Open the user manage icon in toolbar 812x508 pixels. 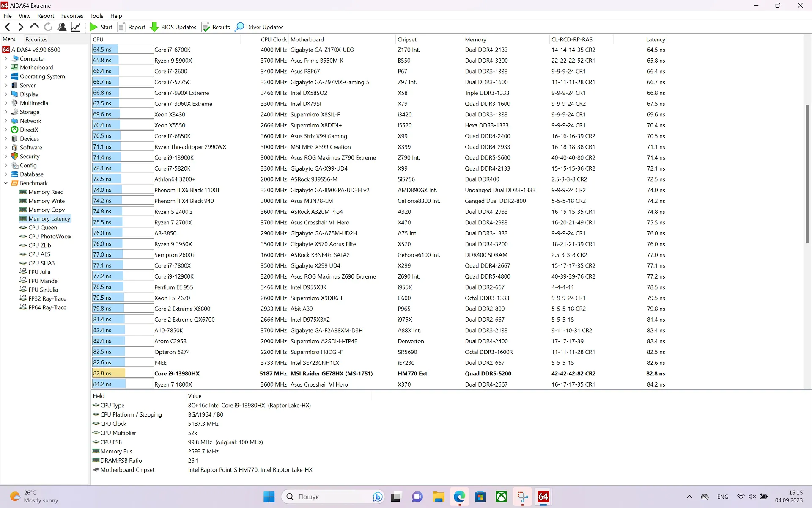[62, 27]
